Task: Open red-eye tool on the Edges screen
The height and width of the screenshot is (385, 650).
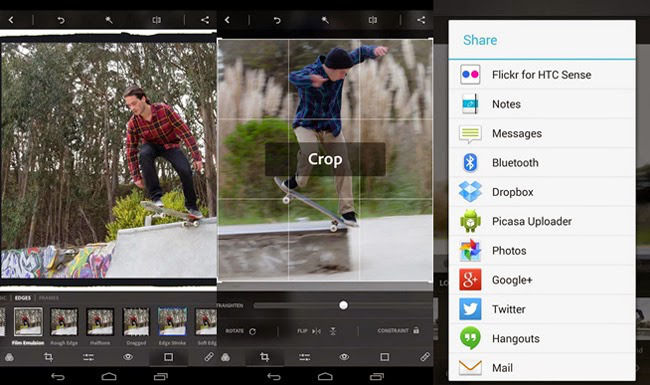Action: pyautogui.click(x=128, y=357)
